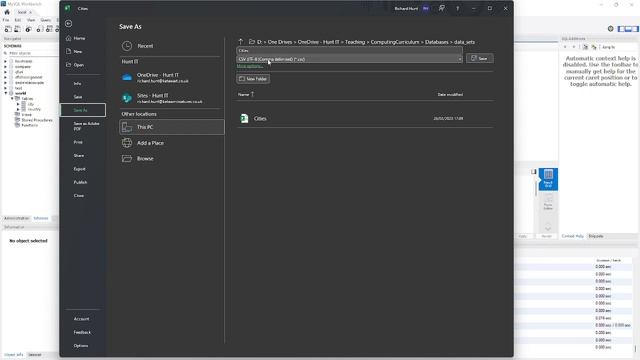
Task: Open Account settings
Action: point(82,319)
